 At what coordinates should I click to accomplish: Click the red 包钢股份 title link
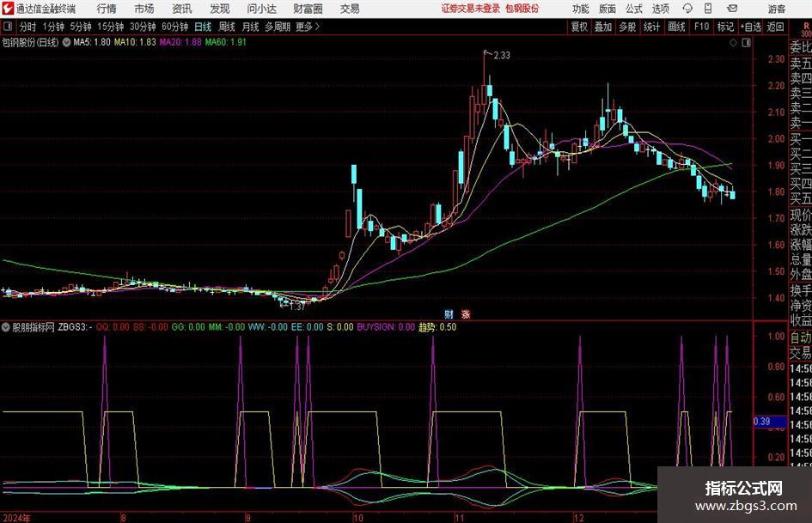tap(522, 9)
